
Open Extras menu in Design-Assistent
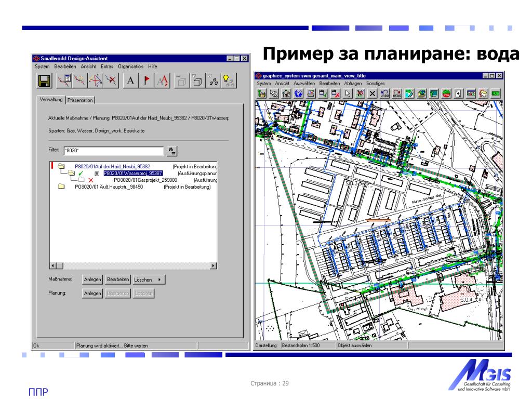pyautogui.click(x=107, y=66)
